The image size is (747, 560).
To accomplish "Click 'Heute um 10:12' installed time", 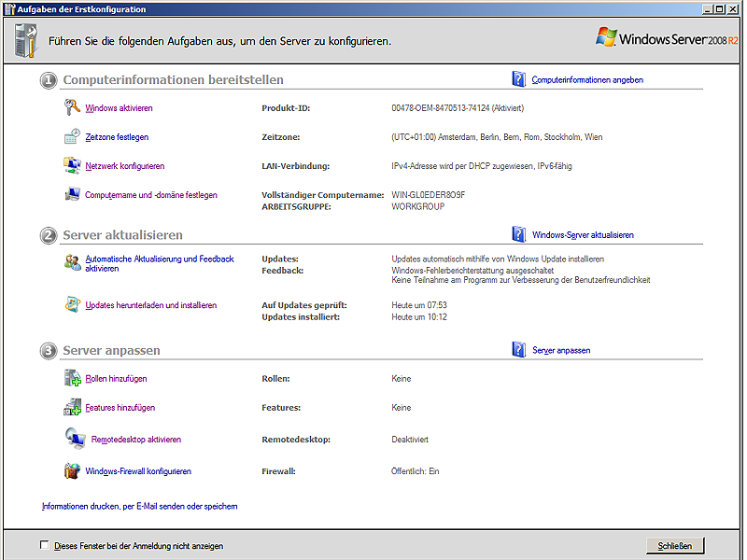I will (x=419, y=317).
